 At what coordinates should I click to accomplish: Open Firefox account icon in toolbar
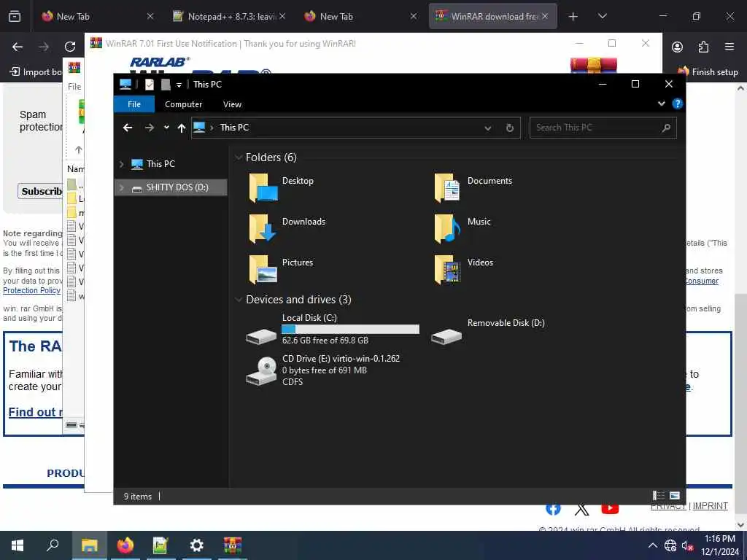click(x=677, y=47)
